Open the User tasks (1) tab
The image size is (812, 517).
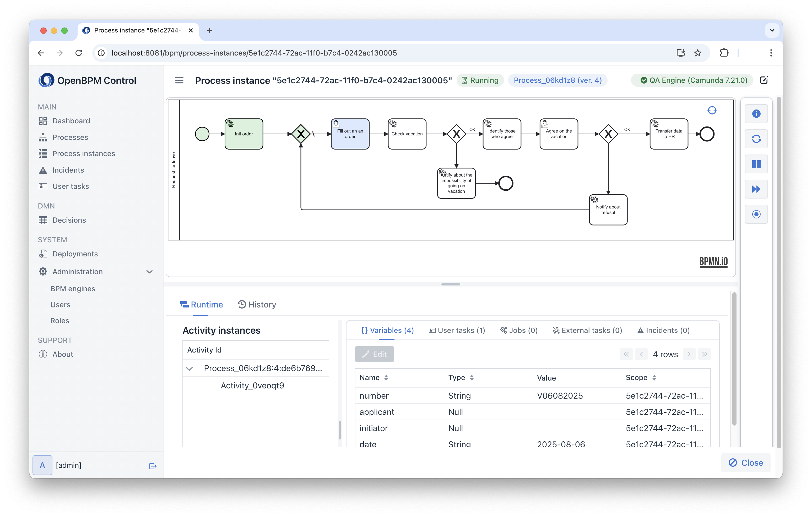457,330
